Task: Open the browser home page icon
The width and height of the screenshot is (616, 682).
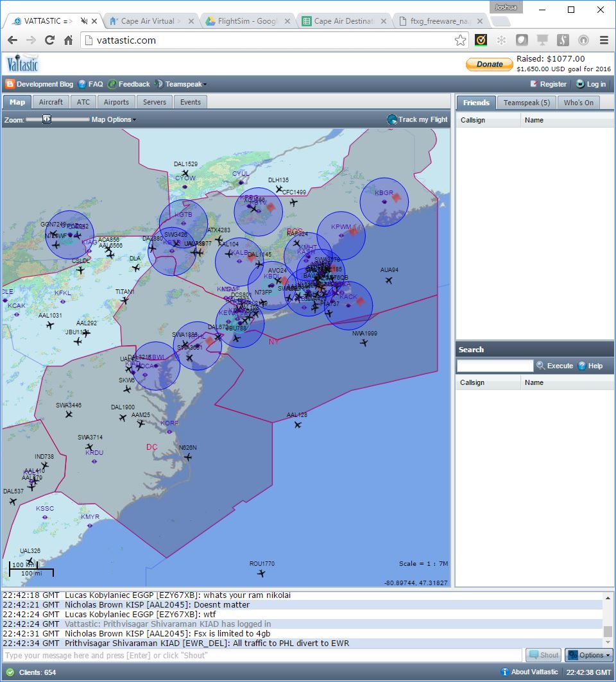Action: (68, 40)
